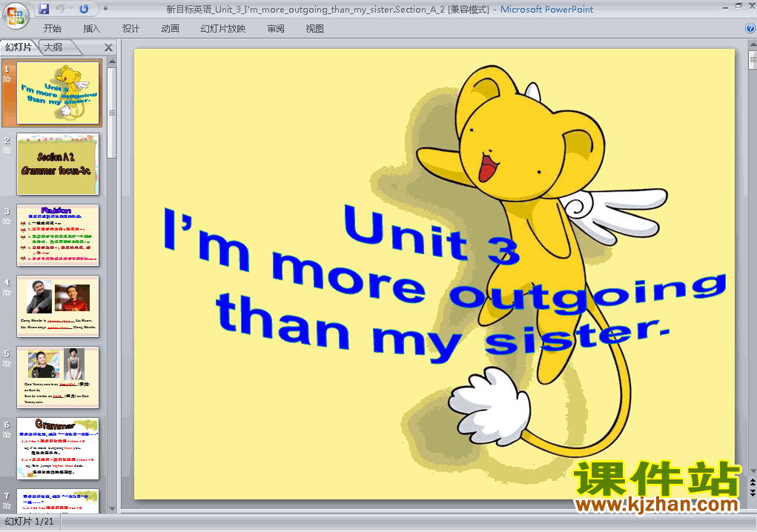Click the round Office button
Screen dimensions: 757x532
pos(16,16)
